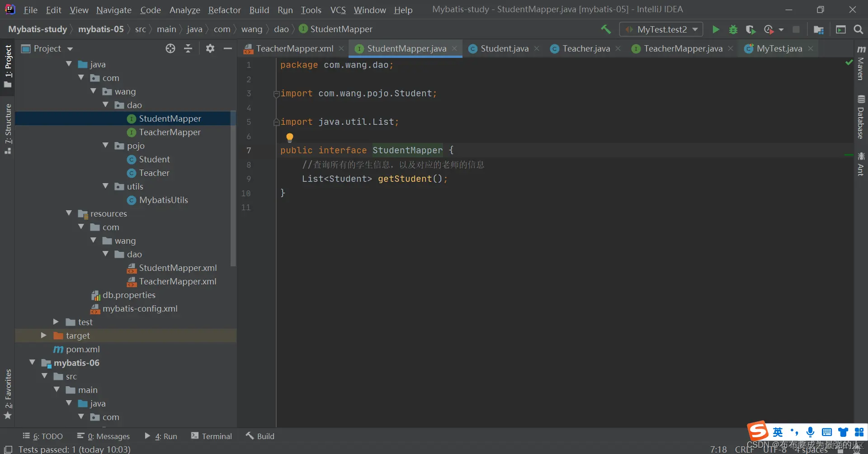Collapse the utils package
Image resolution: width=868 pixels, height=454 pixels.
click(x=106, y=186)
